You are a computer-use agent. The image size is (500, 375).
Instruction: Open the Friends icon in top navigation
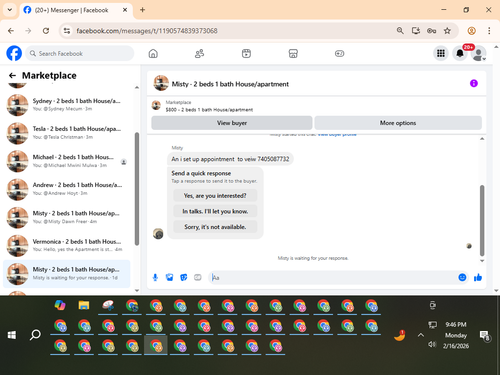199,53
